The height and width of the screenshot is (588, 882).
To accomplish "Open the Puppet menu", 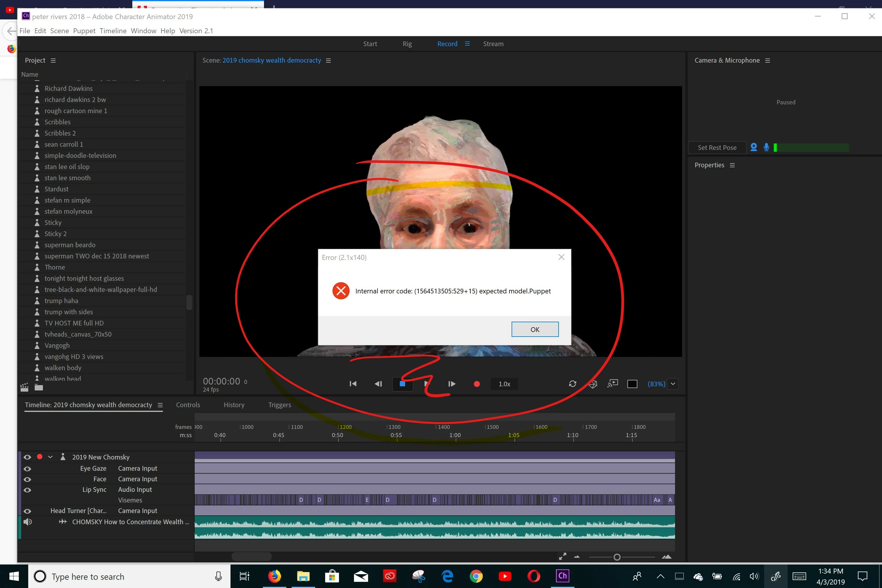I will click(x=84, y=31).
